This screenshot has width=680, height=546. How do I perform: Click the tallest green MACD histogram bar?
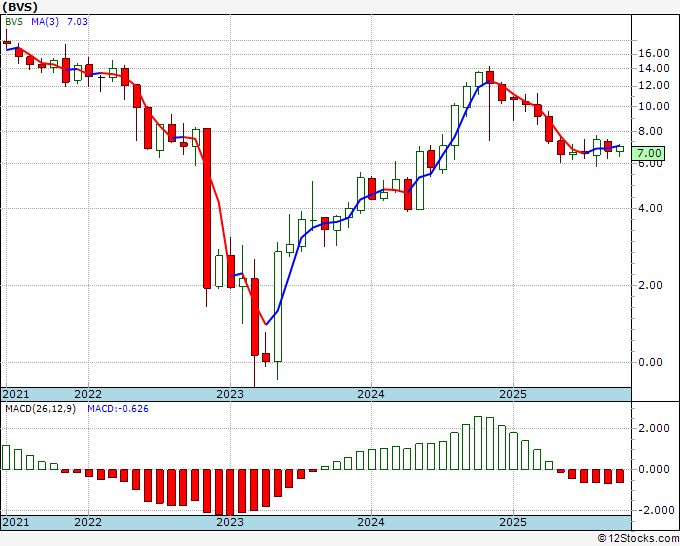tap(478, 443)
